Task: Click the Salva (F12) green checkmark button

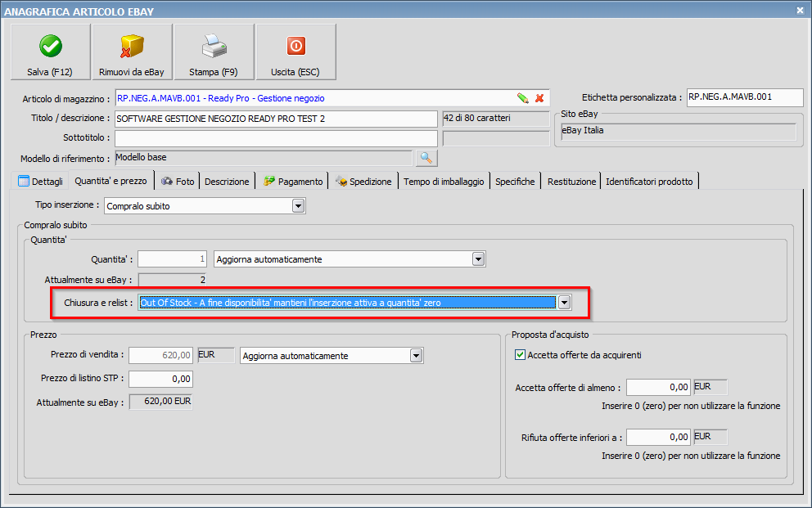Action: coord(50,52)
